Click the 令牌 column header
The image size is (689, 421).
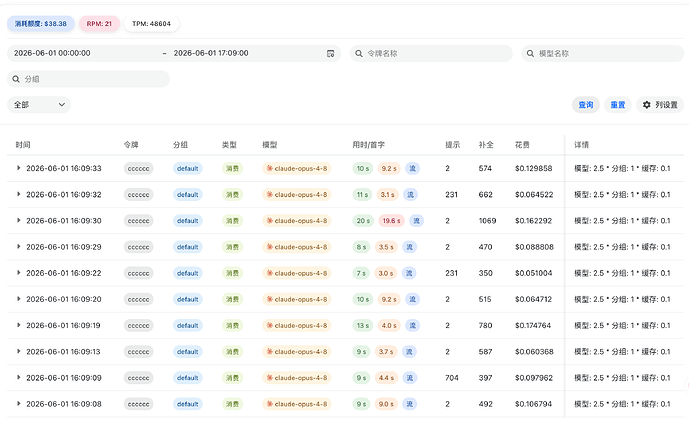tap(131, 145)
